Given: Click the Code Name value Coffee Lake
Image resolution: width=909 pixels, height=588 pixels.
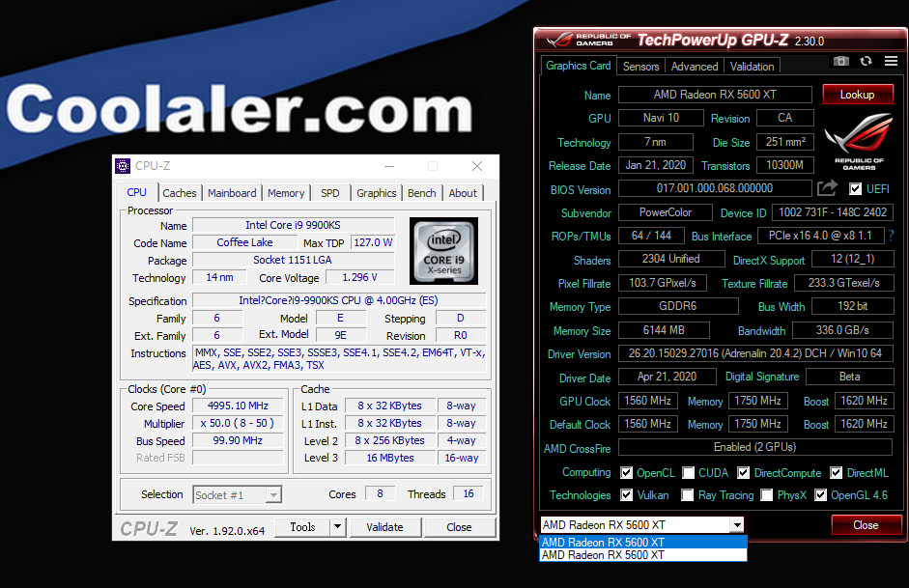Looking at the screenshot, I should coord(244,242).
